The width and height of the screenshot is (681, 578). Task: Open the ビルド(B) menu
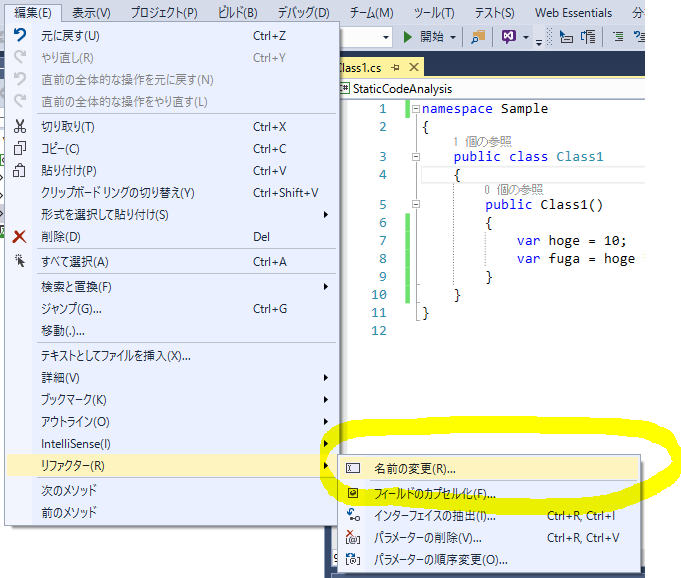coord(238,13)
